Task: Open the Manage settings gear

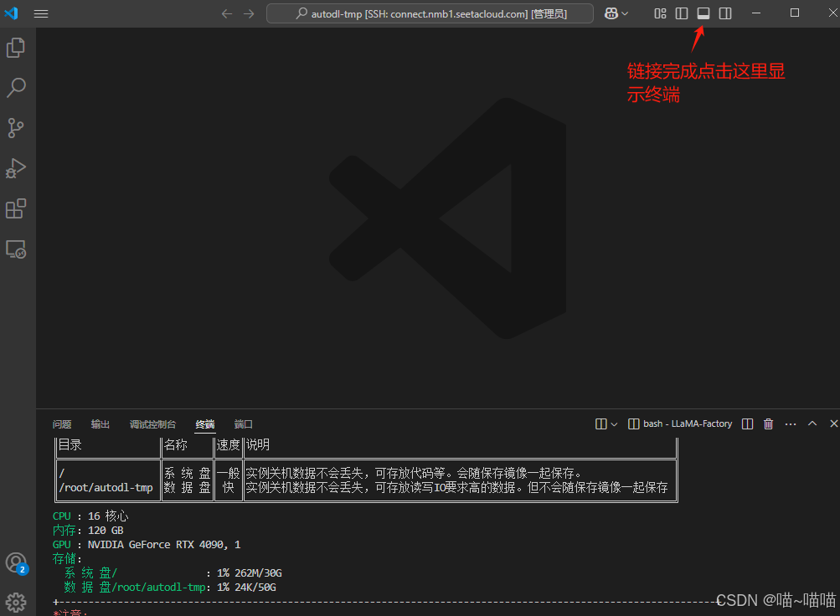Action: (x=16, y=603)
